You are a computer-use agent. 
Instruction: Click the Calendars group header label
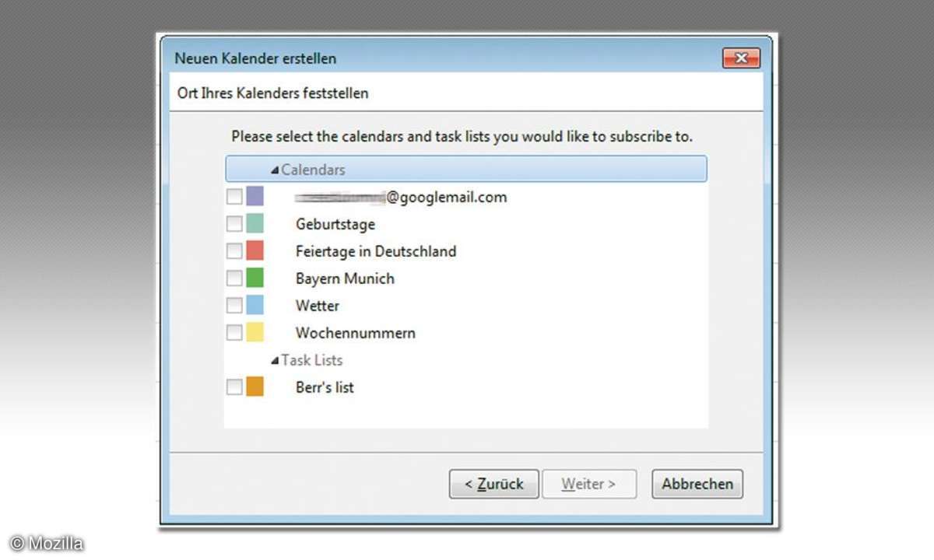click(313, 170)
